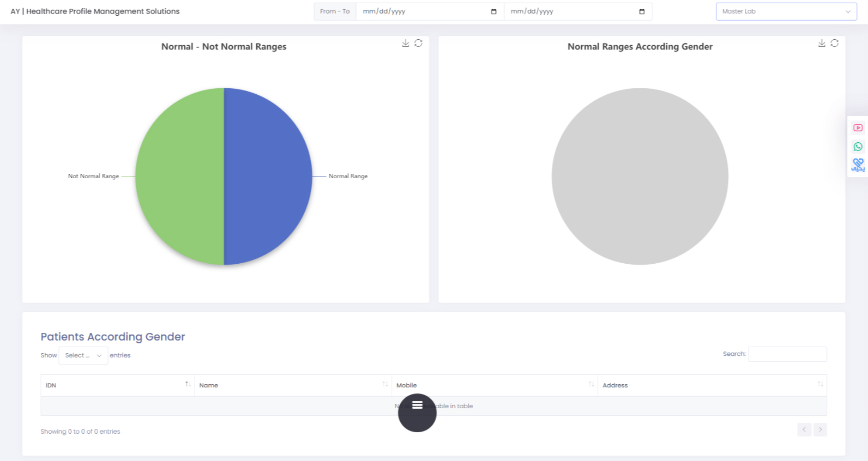Open the YouTube link in side panel
This screenshot has width=868, height=461.
click(x=858, y=128)
